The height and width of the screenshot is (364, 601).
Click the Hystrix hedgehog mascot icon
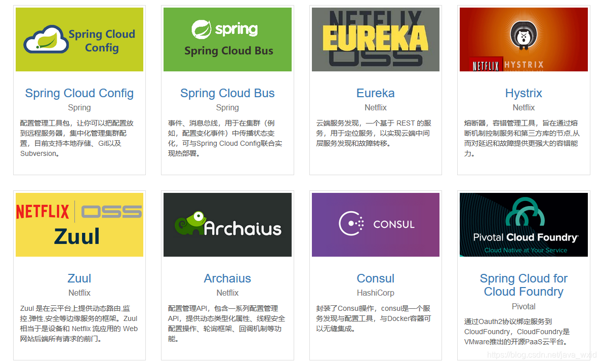[x=524, y=35]
